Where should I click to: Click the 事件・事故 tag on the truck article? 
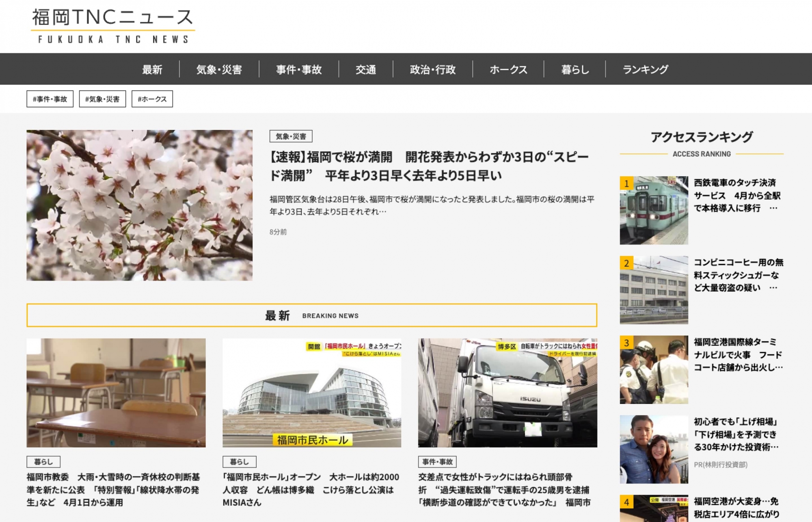(x=437, y=462)
